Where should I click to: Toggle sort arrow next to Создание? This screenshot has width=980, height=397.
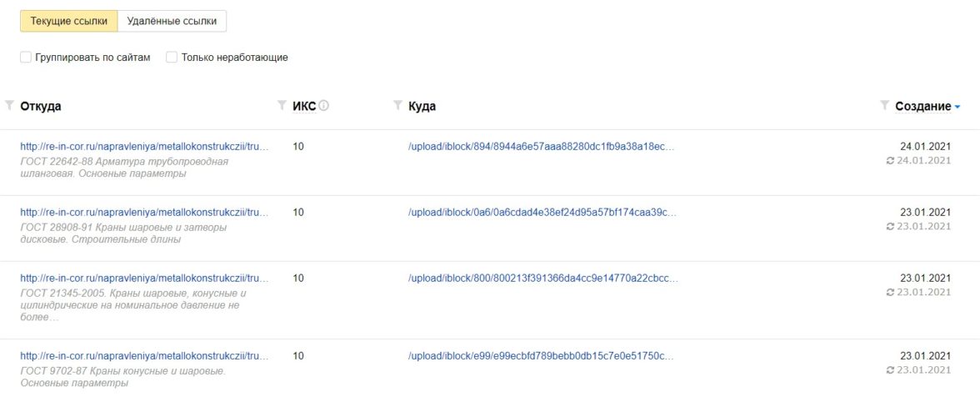tap(957, 107)
